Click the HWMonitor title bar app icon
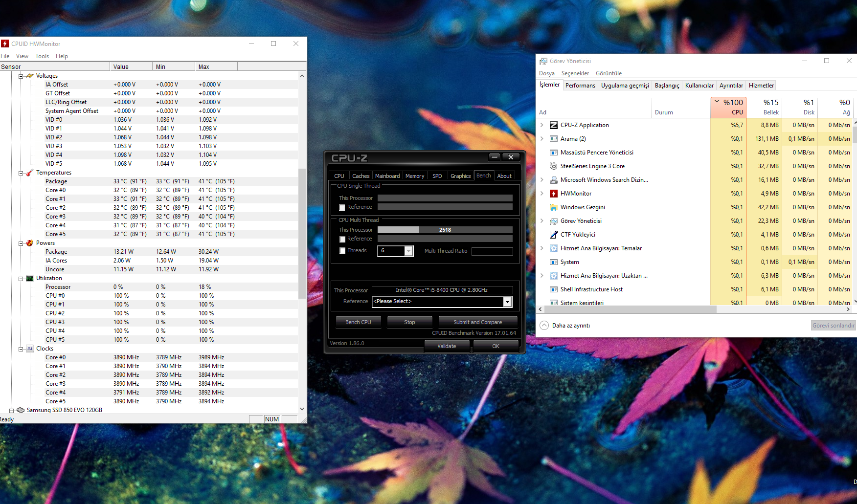 pos(5,44)
